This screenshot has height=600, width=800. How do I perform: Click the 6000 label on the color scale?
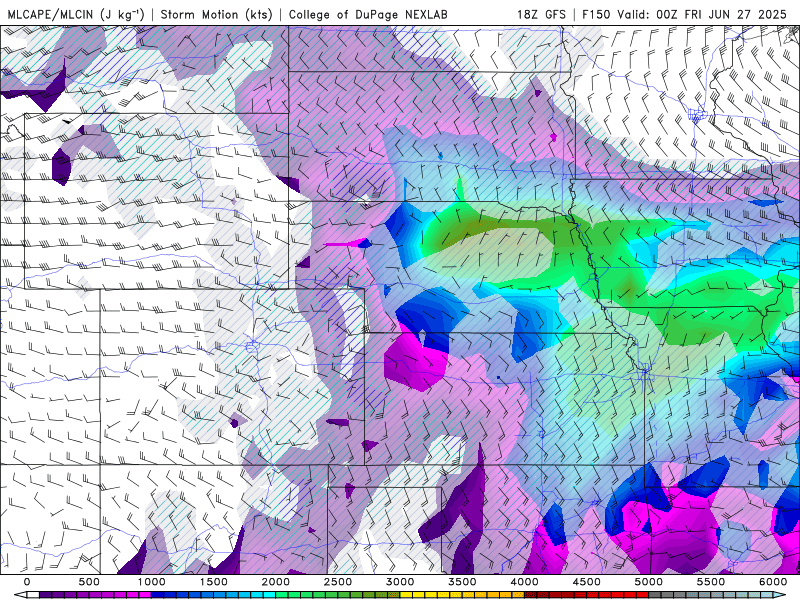point(773,582)
